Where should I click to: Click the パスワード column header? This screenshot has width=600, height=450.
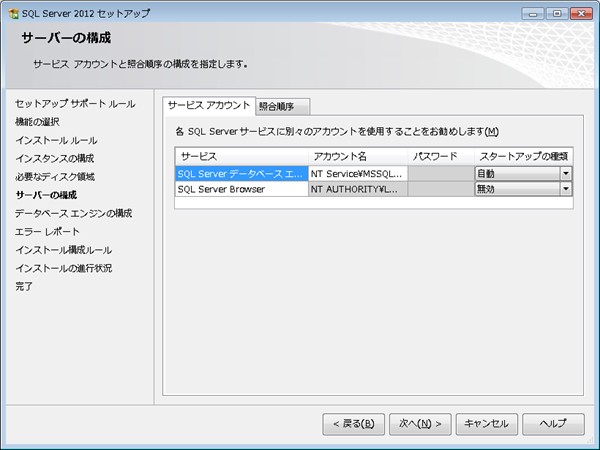pos(441,157)
